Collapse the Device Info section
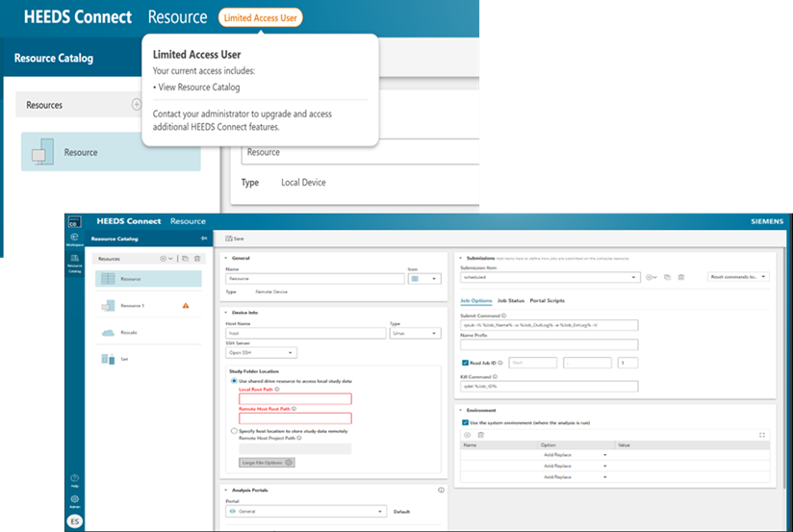 226,313
